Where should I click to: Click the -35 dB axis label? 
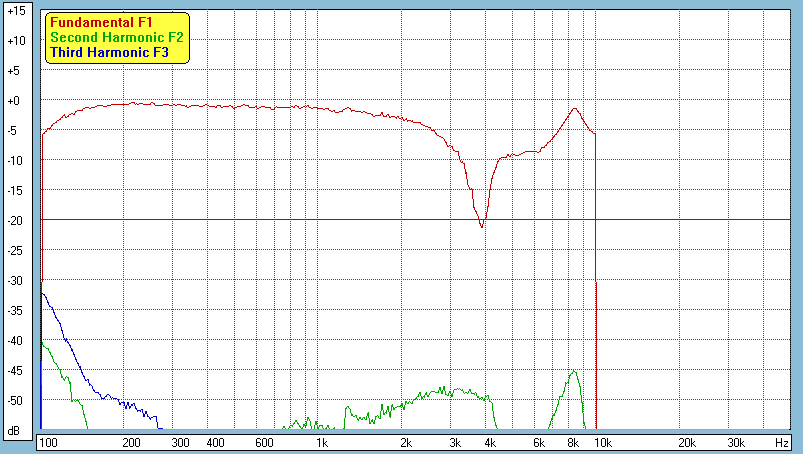(x=15, y=311)
